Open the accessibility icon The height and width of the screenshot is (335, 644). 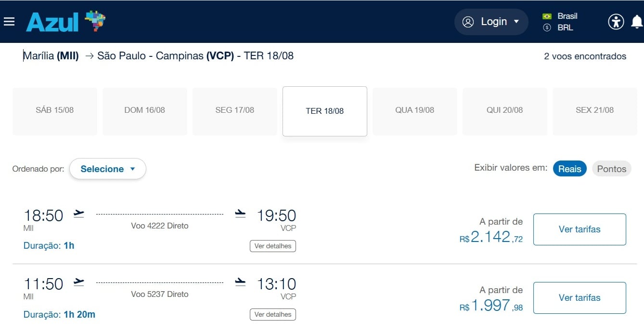click(x=616, y=22)
